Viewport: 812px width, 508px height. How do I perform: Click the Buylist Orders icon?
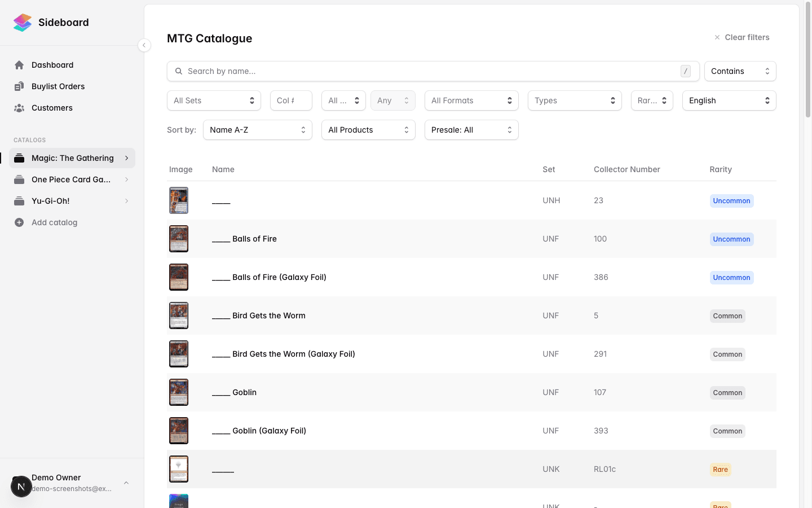[x=19, y=86]
